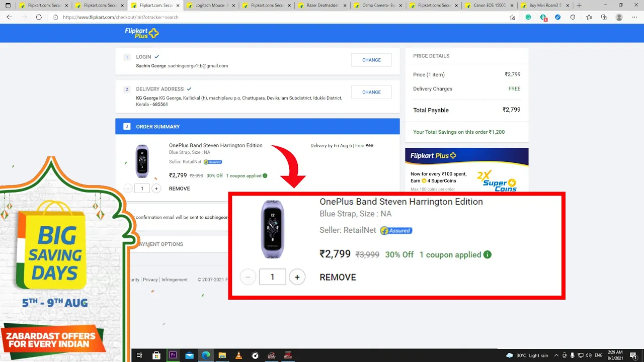Click CHANGE button for Delivery Address
644x362 pixels.
pos(371,92)
